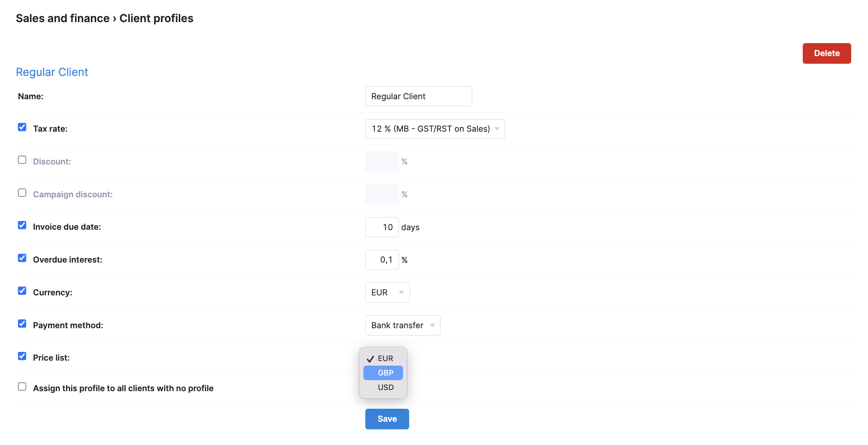The height and width of the screenshot is (445, 868).
Task: Enable the Campaign discount checkbox
Action: click(22, 193)
